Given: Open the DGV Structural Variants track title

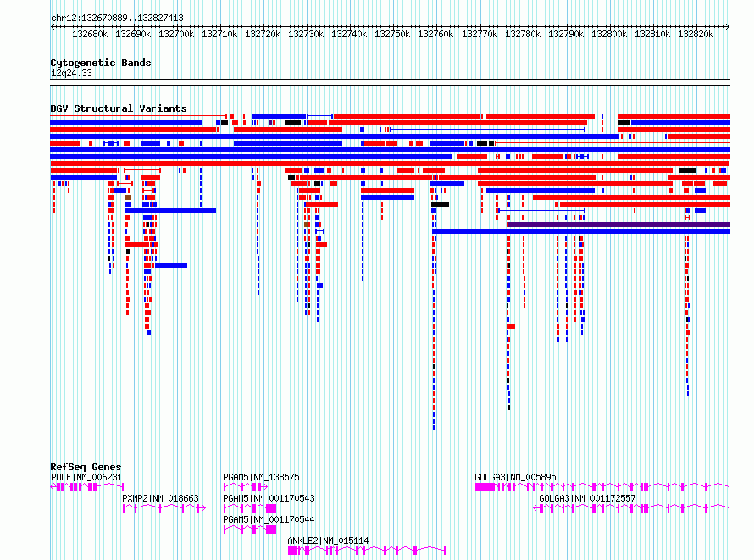Looking at the screenshot, I should click(x=119, y=108).
